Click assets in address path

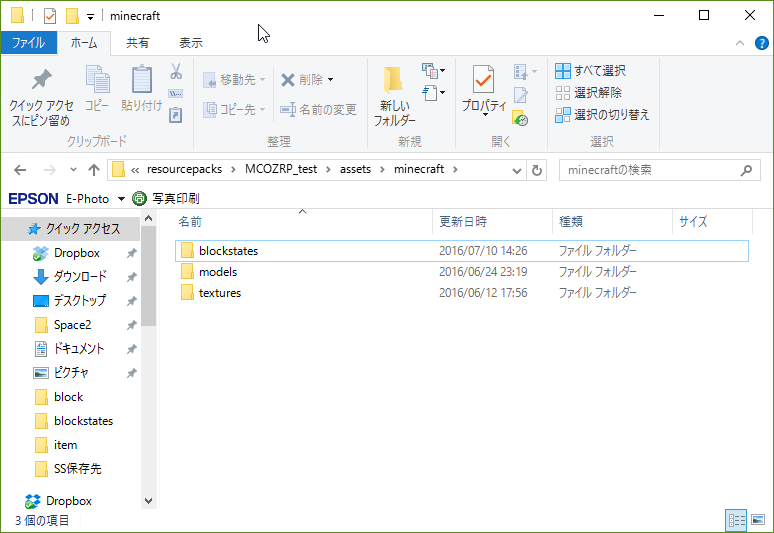355,169
